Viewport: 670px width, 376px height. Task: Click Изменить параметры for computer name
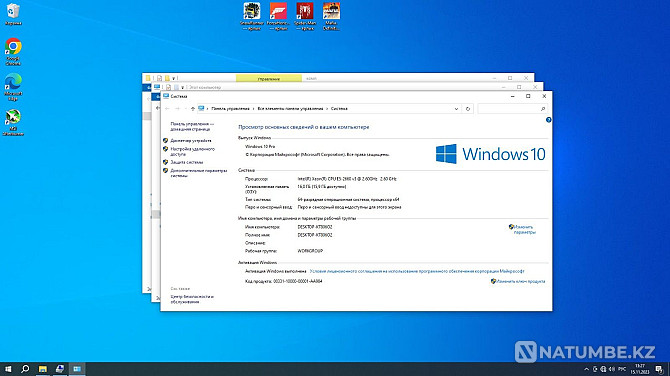pyautogui.click(x=524, y=229)
